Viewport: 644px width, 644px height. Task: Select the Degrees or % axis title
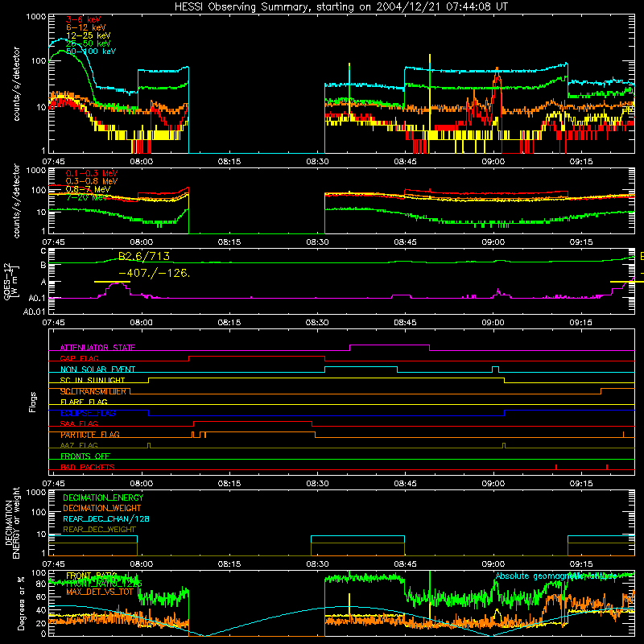pyautogui.click(x=22, y=604)
